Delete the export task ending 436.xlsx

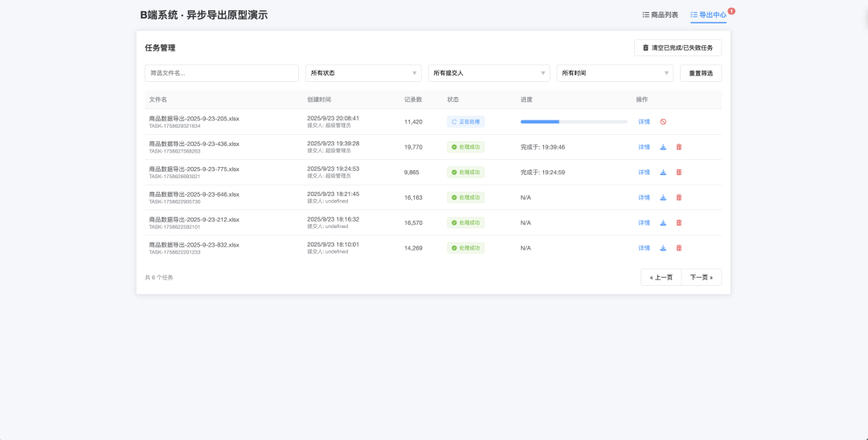pos(678,147)
